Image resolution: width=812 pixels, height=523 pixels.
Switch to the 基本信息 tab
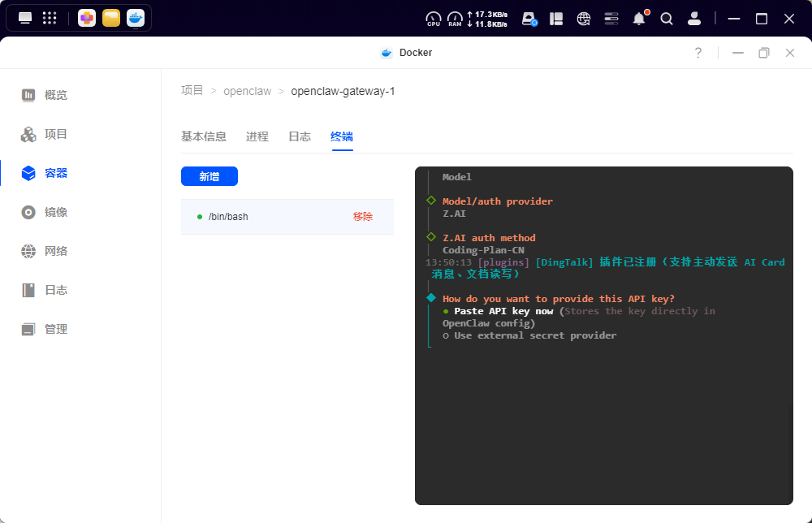pyautogui.click(x=204, y=136)
